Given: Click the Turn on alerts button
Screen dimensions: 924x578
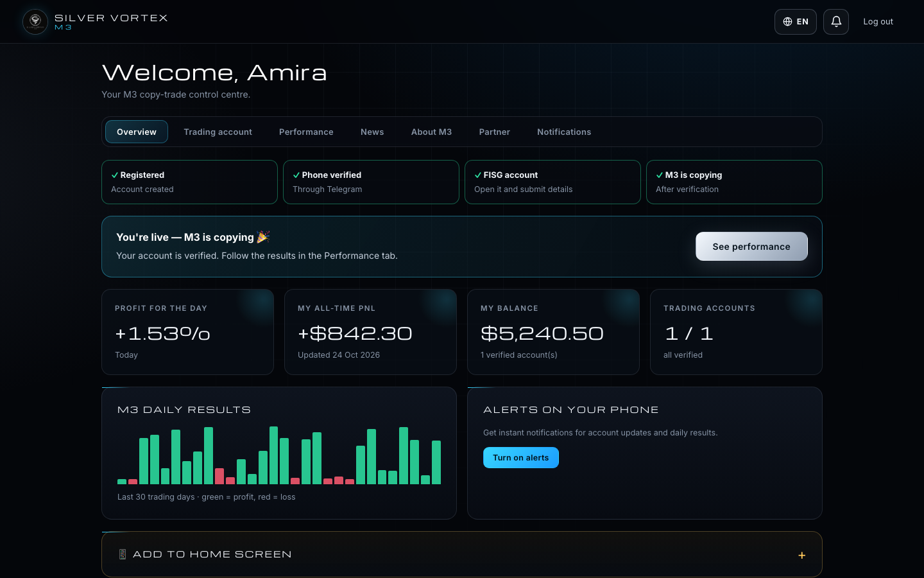Looking at the screenshot, I should tap(521, 458).
